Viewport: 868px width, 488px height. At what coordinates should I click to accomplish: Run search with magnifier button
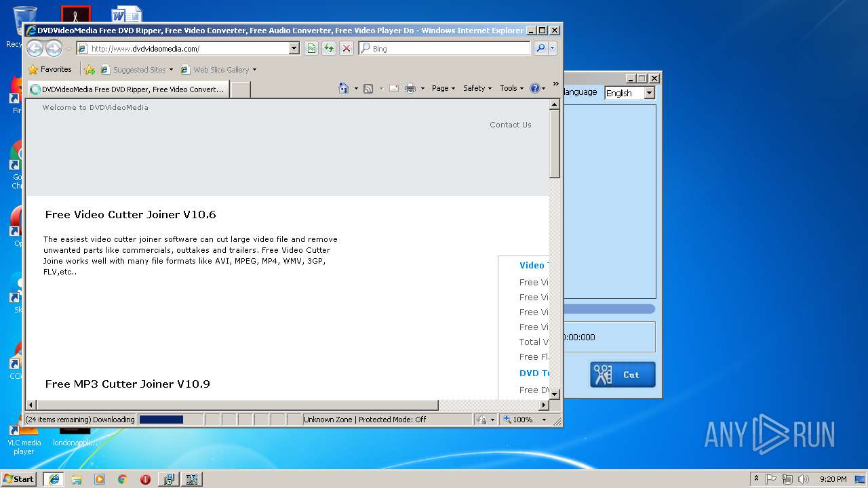click(x=540, y=48)
